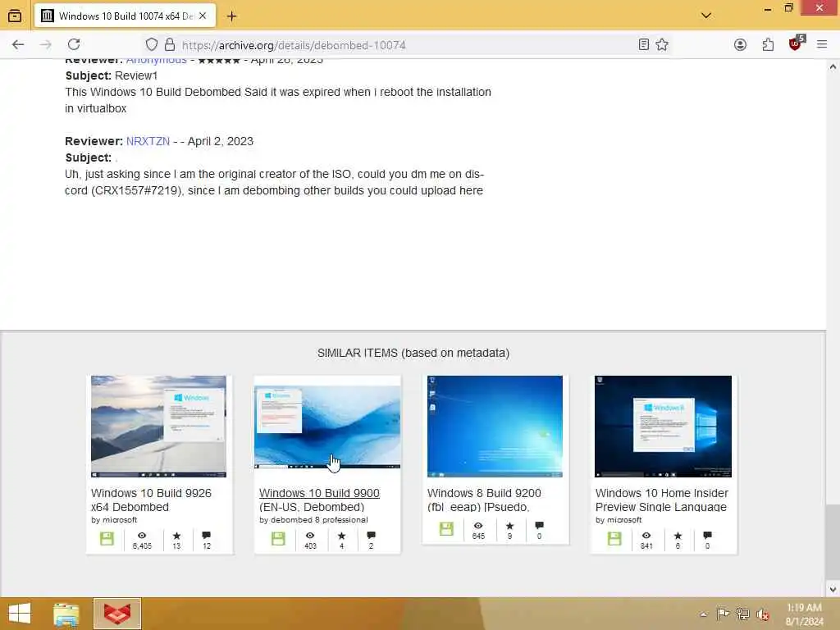Open Windows 8 Build 9200 title link
This screenshot has width=840, height=630.
[484, 500]
